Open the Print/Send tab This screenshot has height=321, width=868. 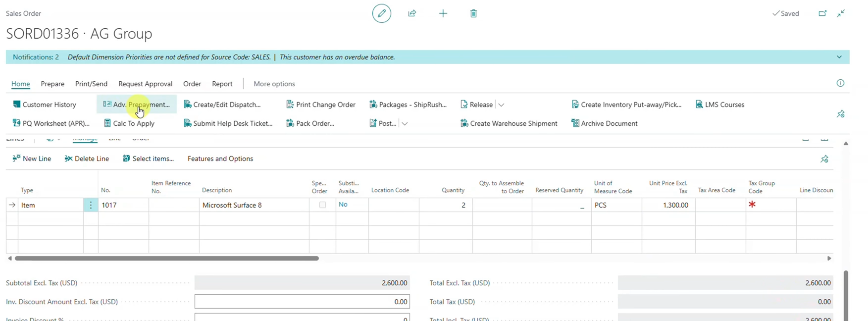pyautogui.click(x=91, y=84)
